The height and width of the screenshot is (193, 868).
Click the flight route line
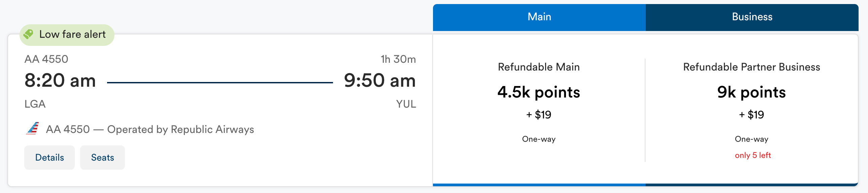click(220, 82)
